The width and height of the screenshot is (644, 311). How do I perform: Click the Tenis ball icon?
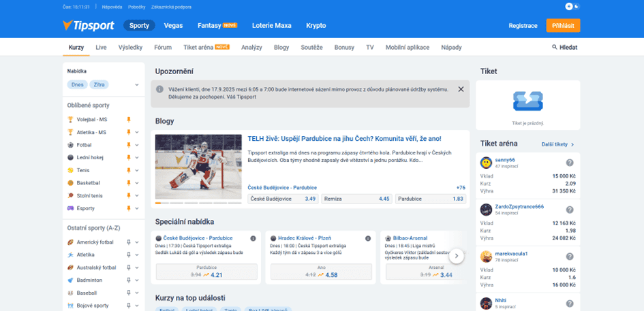pyautogui.click(x=70, y=170)
